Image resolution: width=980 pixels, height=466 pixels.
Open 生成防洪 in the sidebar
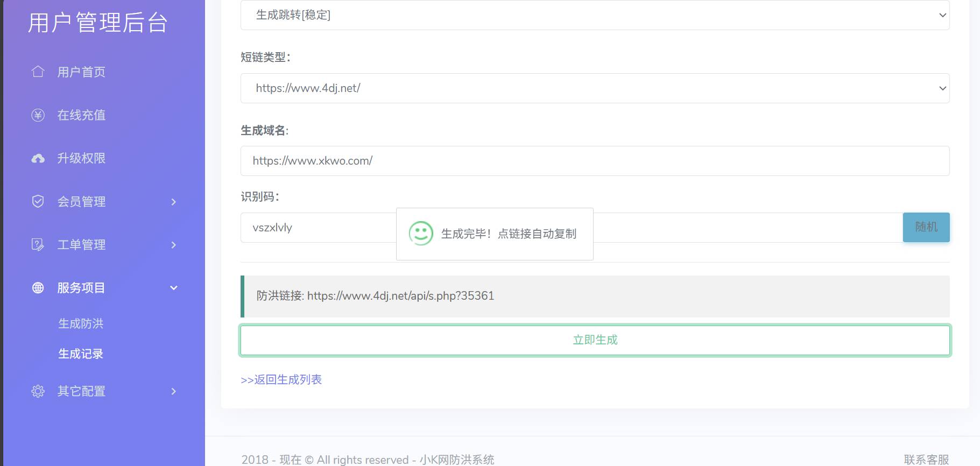[81, 323]
